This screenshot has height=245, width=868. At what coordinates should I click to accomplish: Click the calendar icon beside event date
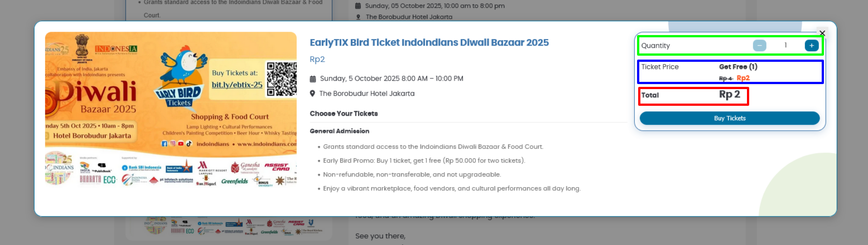point(313,79)
